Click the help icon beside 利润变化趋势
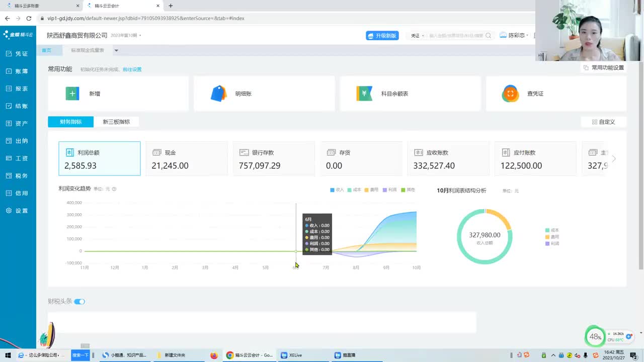Viewport: 644px width, 362px height. click(114, 189)
